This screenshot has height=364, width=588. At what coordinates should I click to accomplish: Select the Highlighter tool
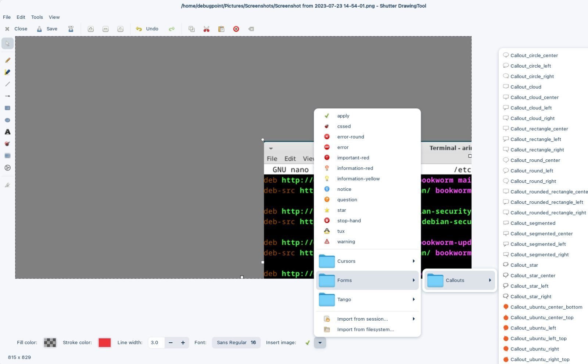(x=7, y=72)
